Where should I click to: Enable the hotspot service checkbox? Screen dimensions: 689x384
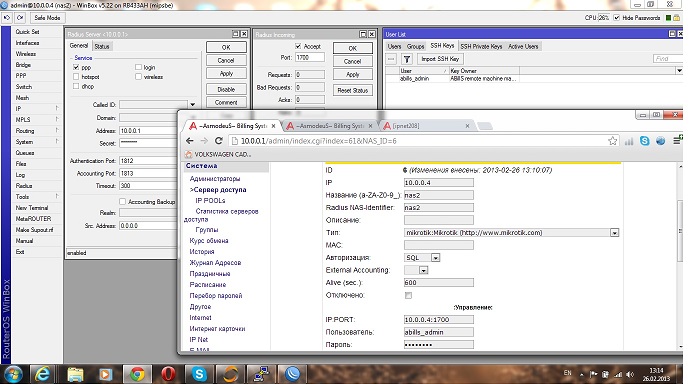(x=76, y=76)
